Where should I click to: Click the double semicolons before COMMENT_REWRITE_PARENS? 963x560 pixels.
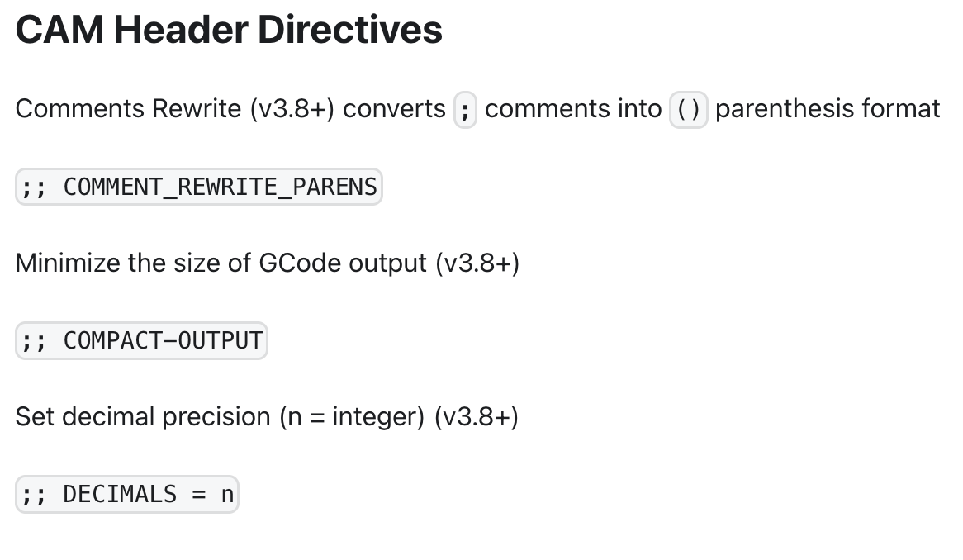pos(33,187)
